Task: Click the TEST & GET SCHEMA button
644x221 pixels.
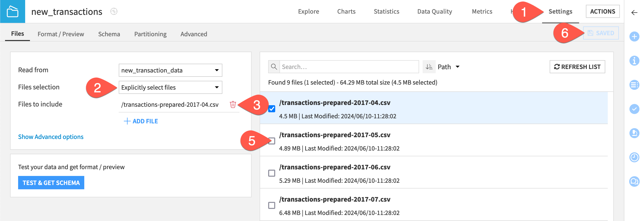Action: [x=51, y=182]
